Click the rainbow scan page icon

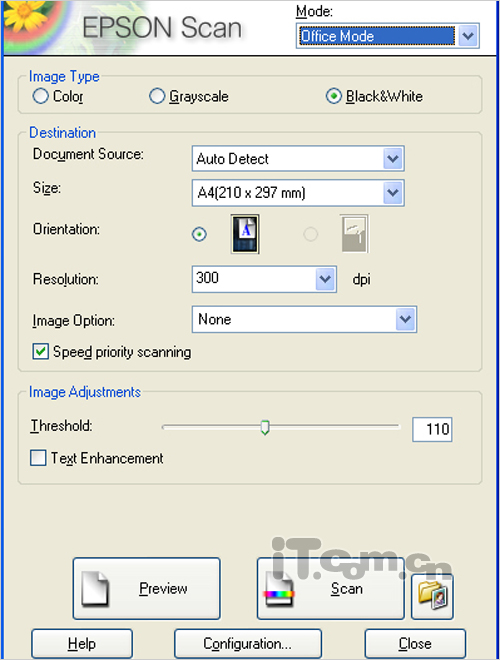[x=279, y=589]
